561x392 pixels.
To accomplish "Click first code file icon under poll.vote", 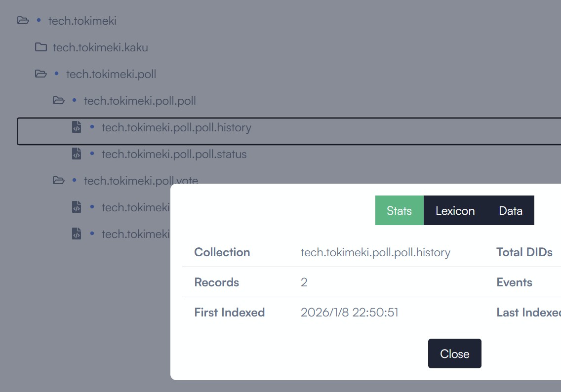I will [x=76, y=207].
